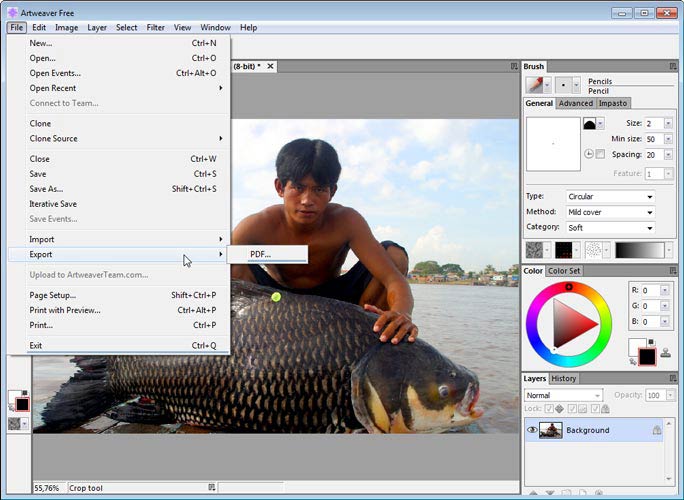This screenshot has width=684, height=500.
Task: Expand the layer blend mode Normal dropdown
Action: [563, 395]
